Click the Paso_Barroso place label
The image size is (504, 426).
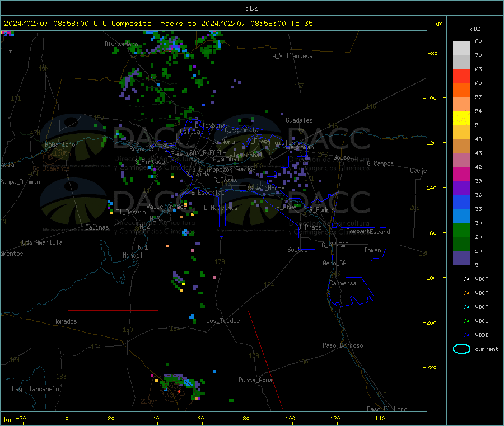click(343, 345)
